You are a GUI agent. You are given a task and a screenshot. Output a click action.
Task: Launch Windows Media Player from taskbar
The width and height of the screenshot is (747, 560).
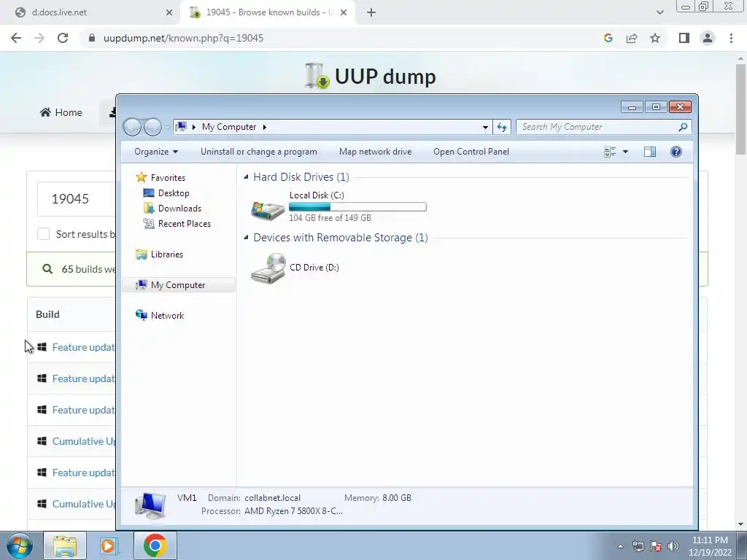(109, 545)
